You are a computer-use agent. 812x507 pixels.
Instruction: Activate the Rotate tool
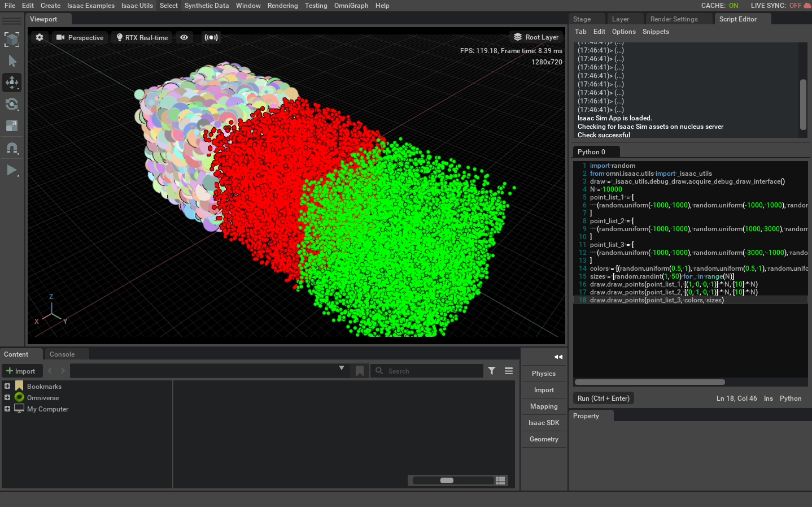click(12, 104)
